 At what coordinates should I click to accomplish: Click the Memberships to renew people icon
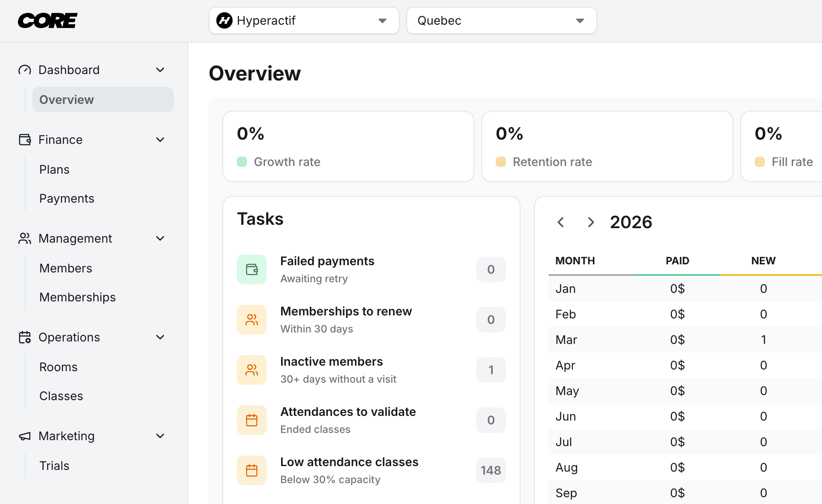click(252, 320)
